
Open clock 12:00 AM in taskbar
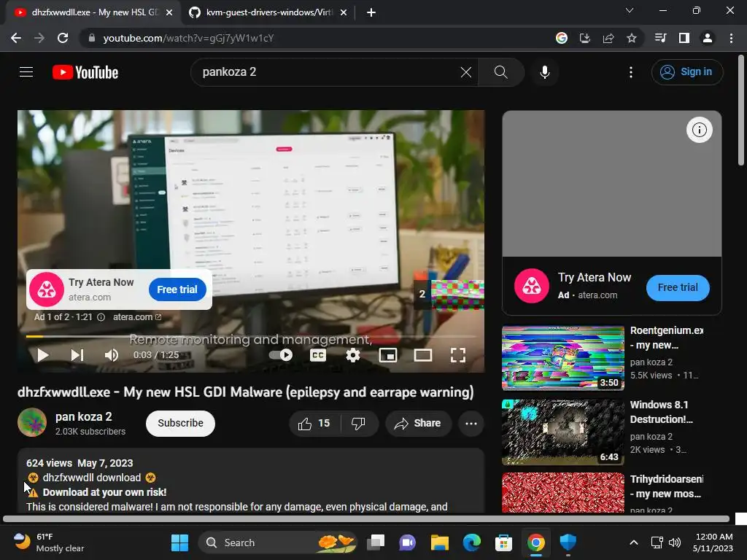713,542
